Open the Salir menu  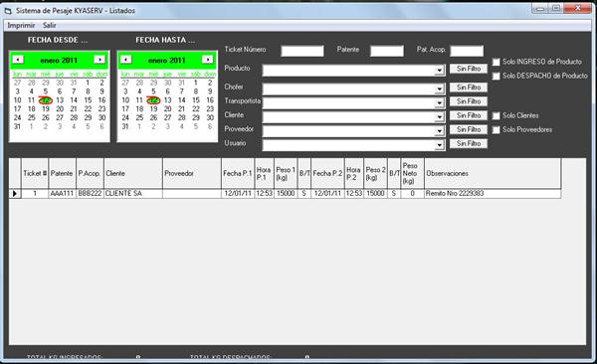pos(50,26)
